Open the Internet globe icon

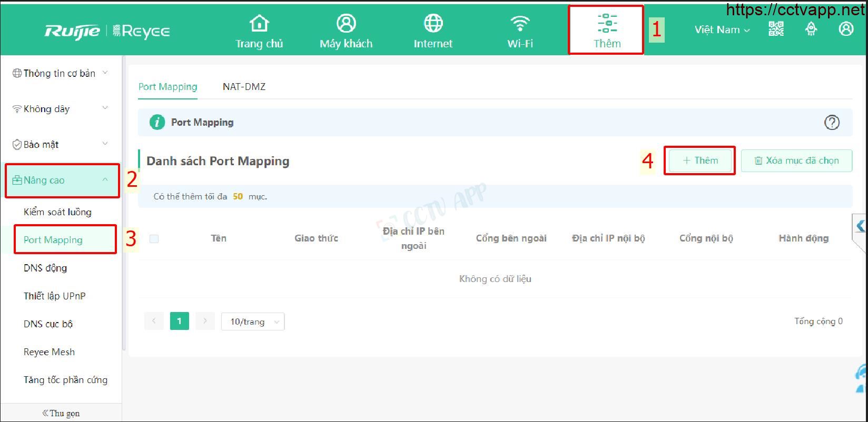pos(433,24)
